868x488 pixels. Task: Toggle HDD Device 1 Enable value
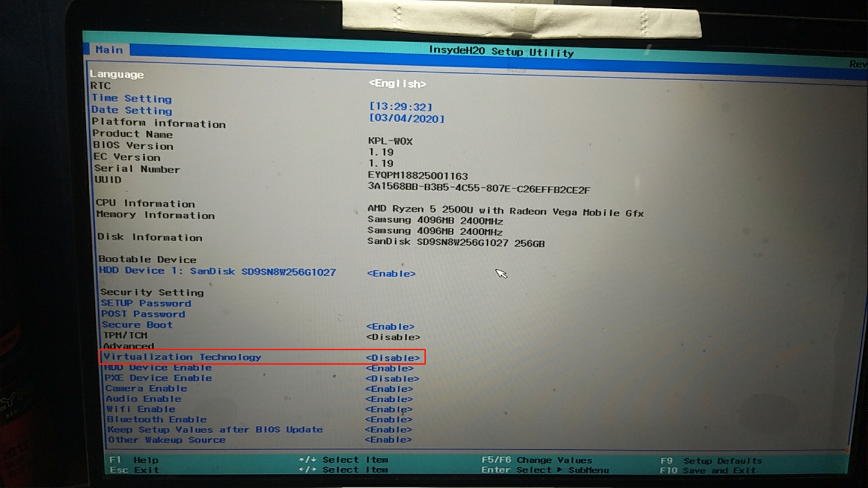point(391,274)
